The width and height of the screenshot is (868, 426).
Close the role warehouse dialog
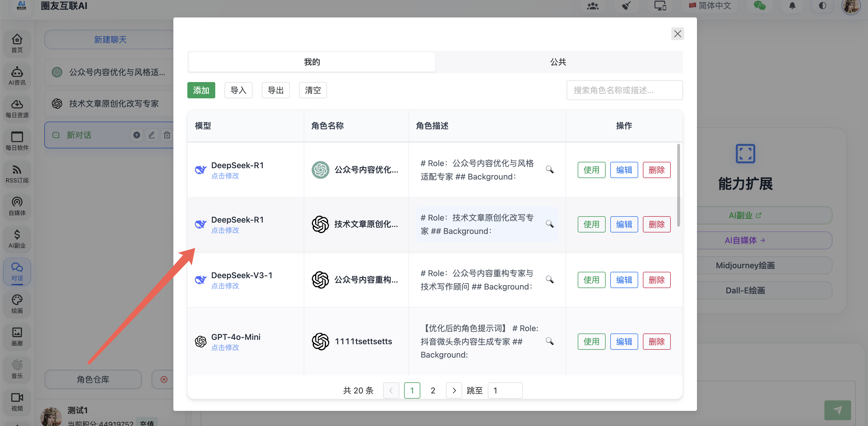(x=677, y=34)
